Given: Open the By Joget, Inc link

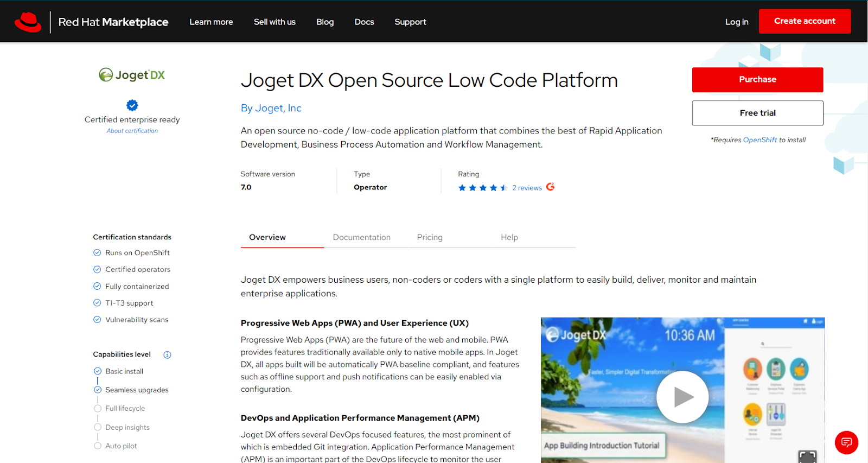Looking at the screenshot, I should 271,108.
